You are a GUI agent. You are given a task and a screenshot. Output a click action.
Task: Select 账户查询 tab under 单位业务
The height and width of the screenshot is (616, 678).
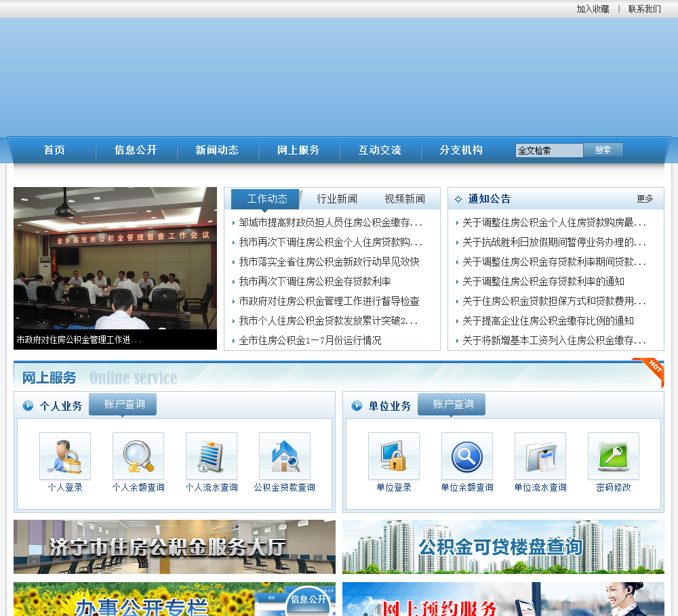pyautogui.click(x=452, y=404)
